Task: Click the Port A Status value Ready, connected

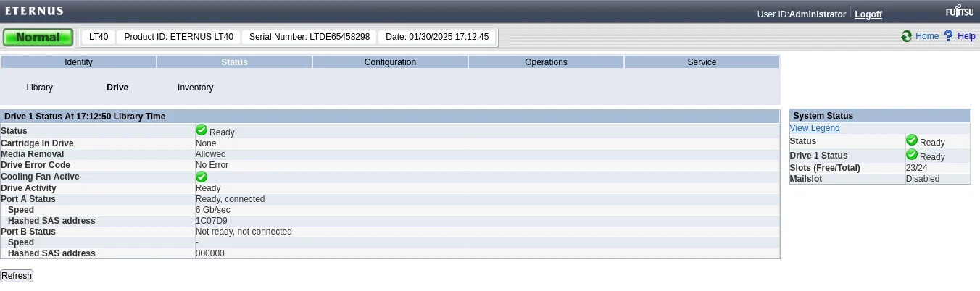Action: pyautogui.click(x=231, y=199)
